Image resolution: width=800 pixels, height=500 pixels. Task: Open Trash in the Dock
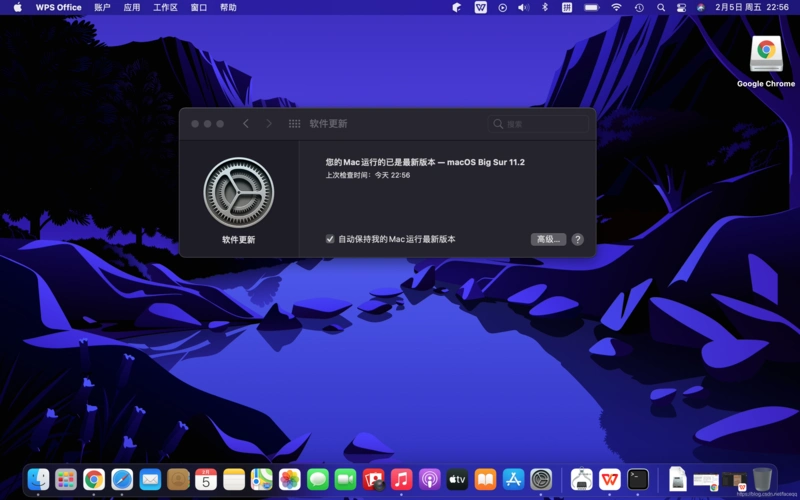762,479
